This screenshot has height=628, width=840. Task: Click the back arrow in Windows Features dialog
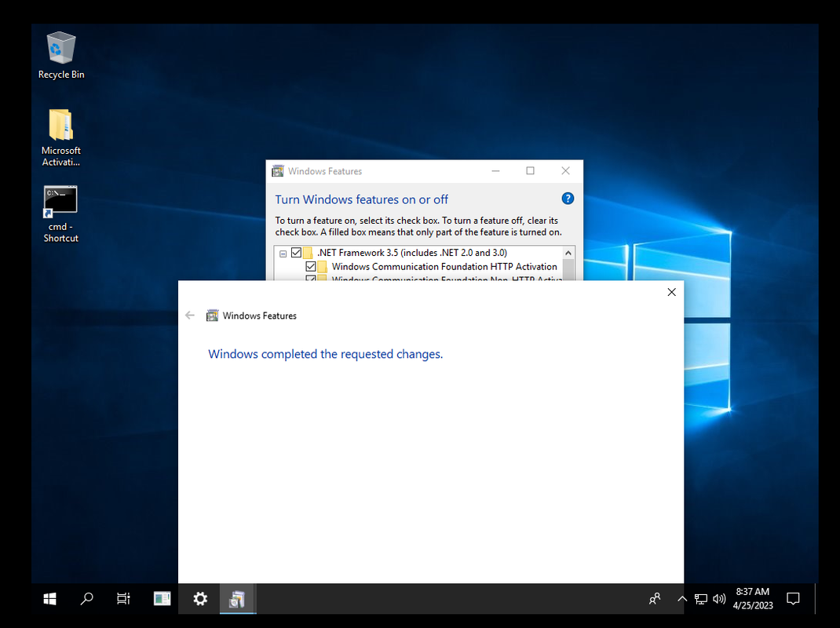coord(190,315)
